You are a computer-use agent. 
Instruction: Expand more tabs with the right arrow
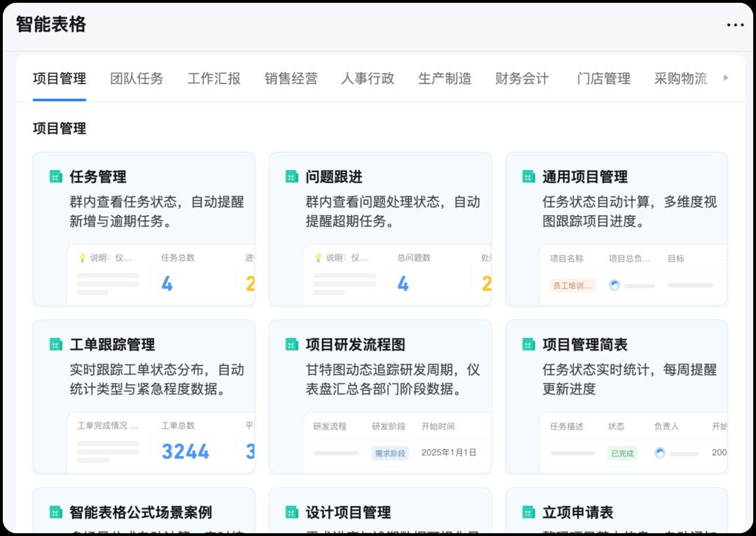tap(726, 78)
